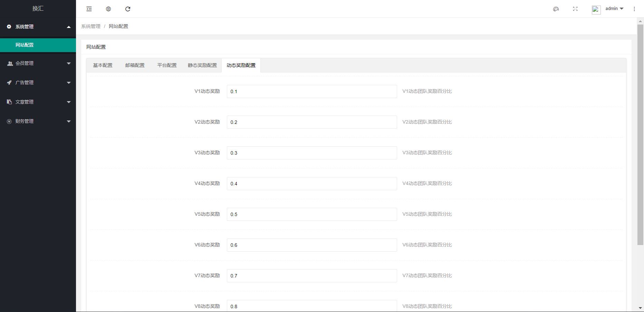This screenshot has height=312, width=644.
Task: Click the 系统管理 breadcrumb link
Action: point(91,26)
